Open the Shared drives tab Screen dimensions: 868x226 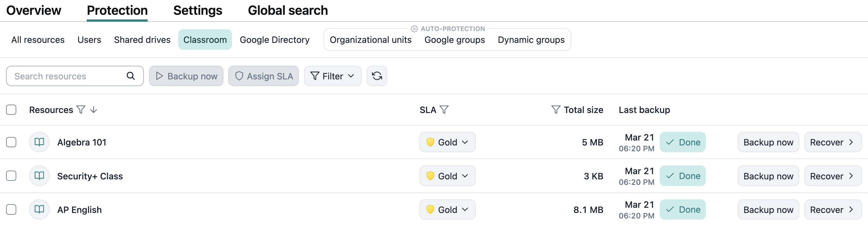(x=142, y=40)
